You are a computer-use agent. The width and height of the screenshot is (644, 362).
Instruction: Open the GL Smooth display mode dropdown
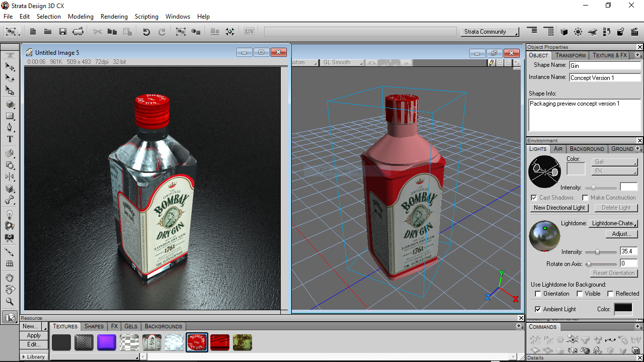pos(342,62)
